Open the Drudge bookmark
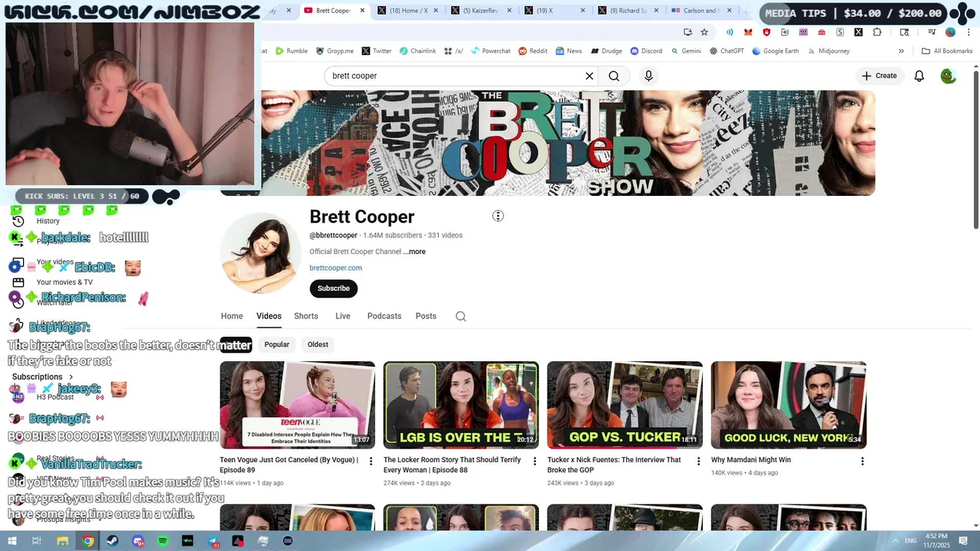 [606, 51]
